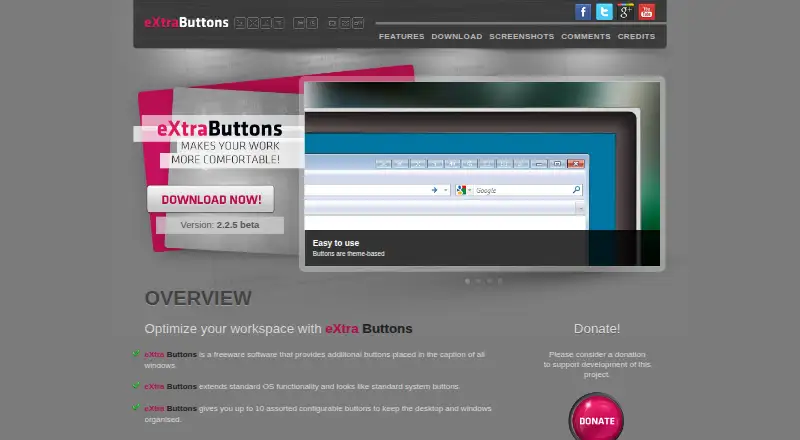This screenshot has width=800, height=440.
Task: Click 'Please consider a donation' paragraph
Action: click(x=597, y=364)
